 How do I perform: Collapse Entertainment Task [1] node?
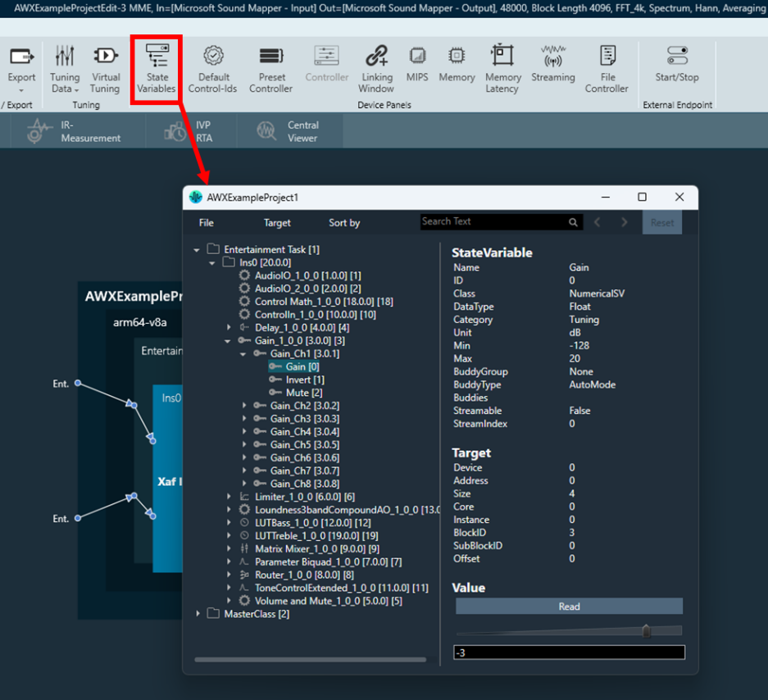[197, 250]
